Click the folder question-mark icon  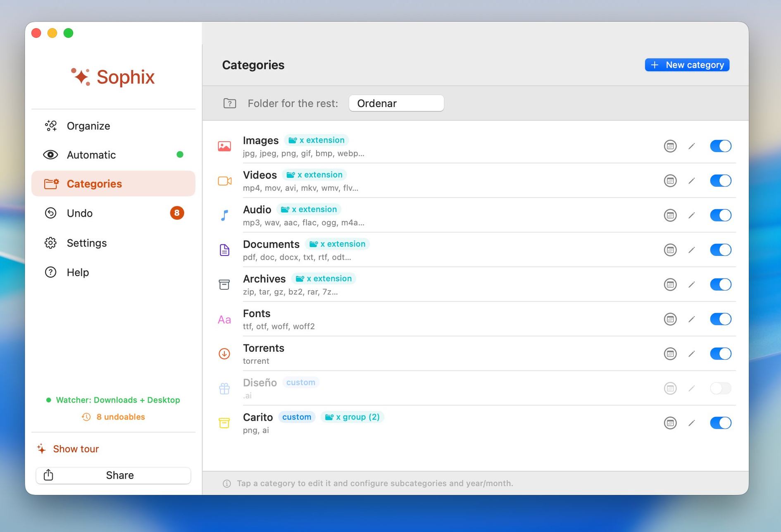[x=230, y=103]
